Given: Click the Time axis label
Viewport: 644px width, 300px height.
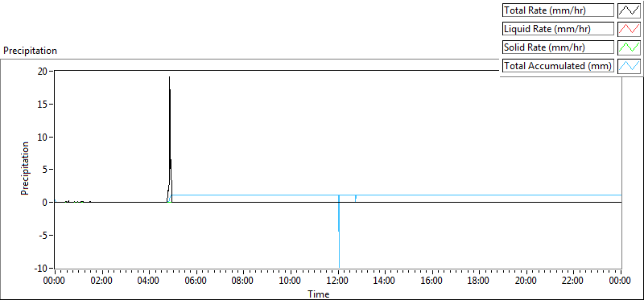Looking at the screenshot, I should (x=318, y=294).
